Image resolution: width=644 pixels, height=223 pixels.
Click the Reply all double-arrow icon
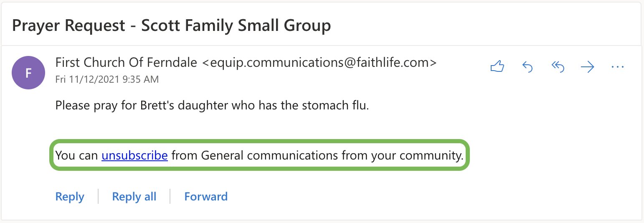[x=558, y=67]
